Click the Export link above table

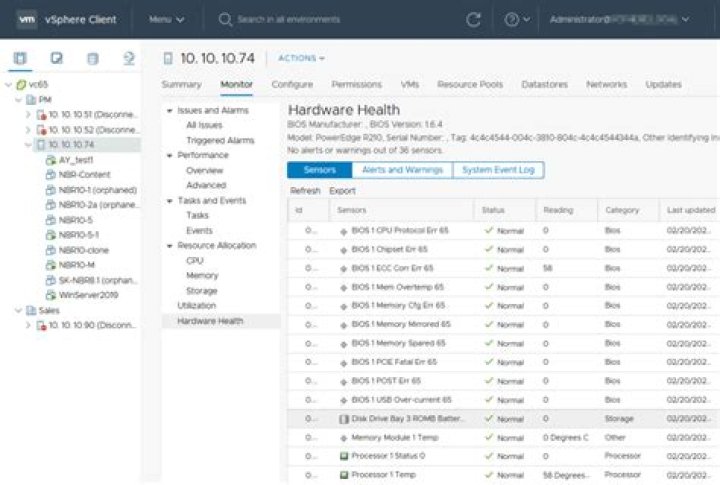tap(342, 191)
